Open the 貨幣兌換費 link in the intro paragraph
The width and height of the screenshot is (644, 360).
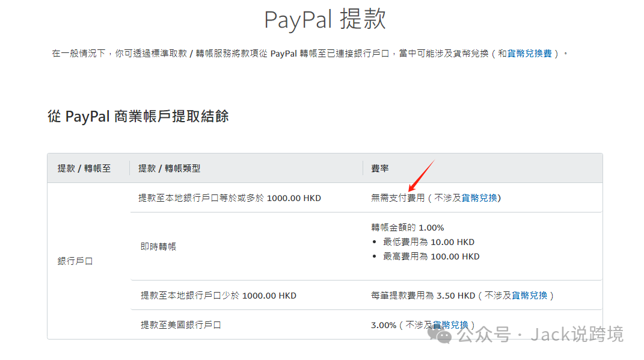529,54
